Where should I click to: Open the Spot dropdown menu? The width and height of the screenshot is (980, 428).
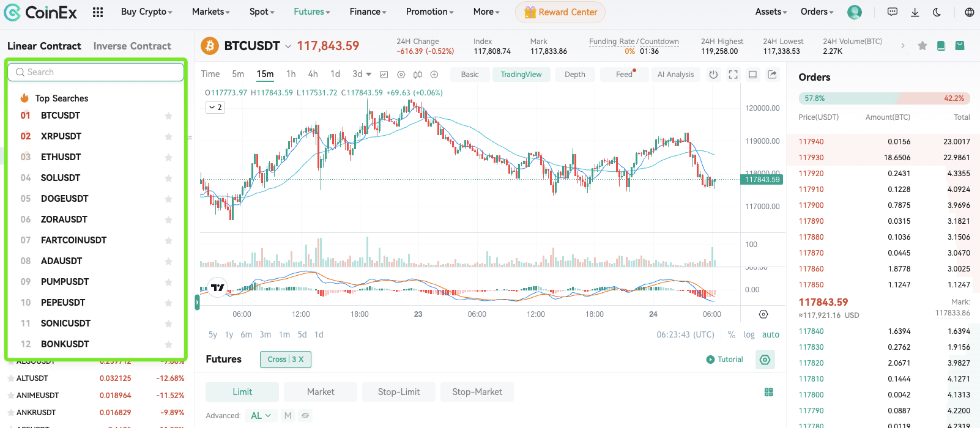262,12
